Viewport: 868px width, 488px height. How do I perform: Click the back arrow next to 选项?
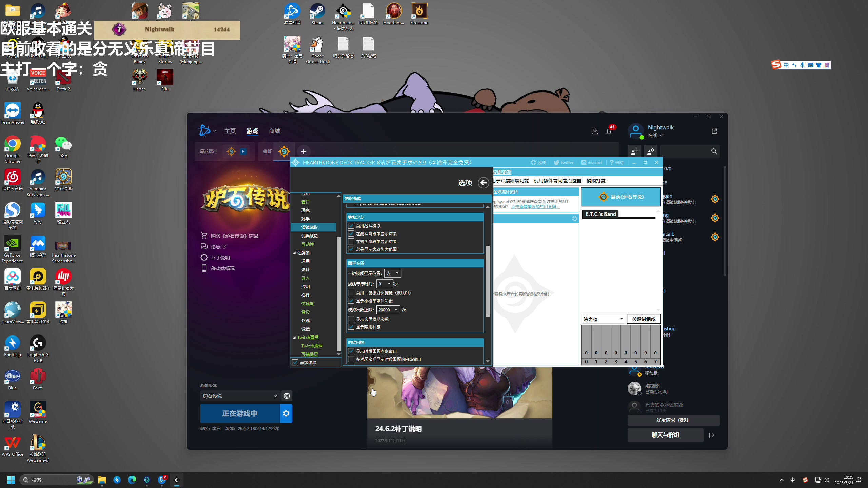point(483,183)
